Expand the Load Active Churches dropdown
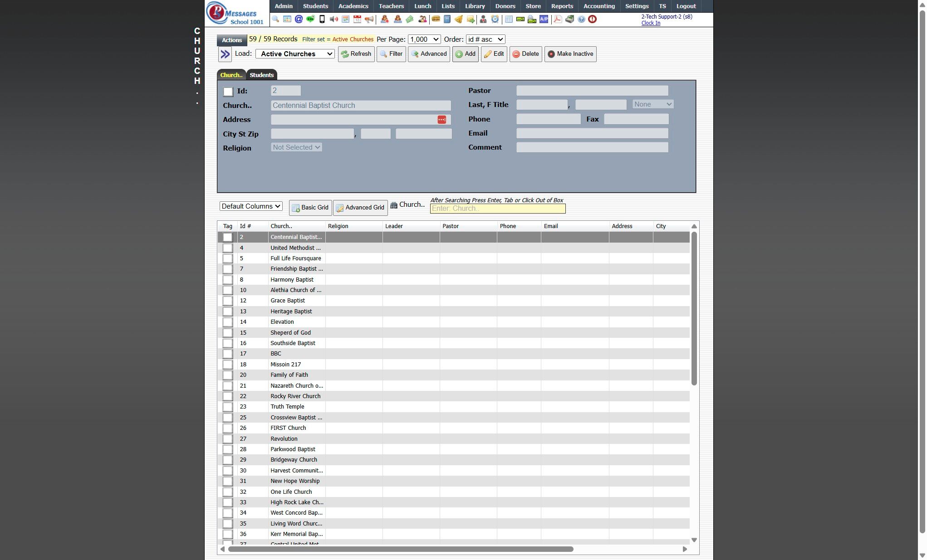Viewport: 927px width, 560px height. click(295, 54)
